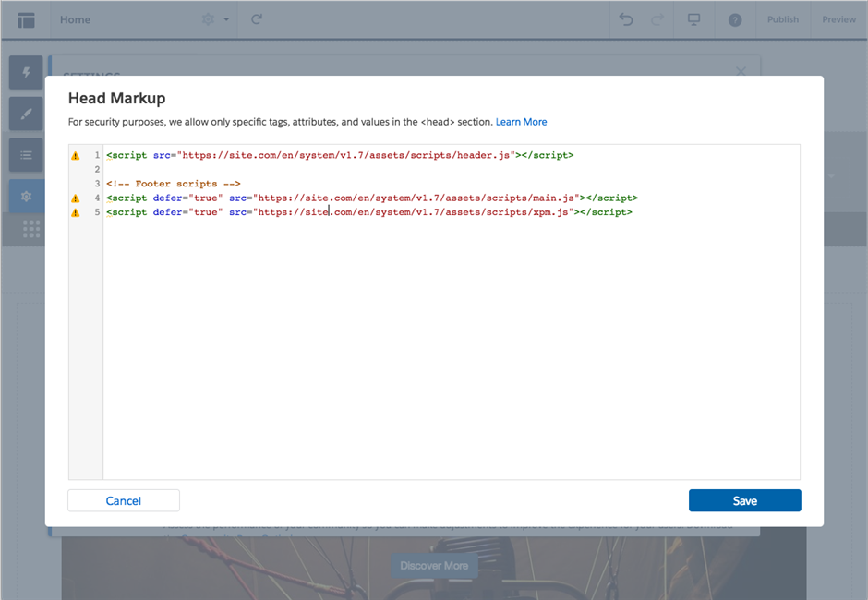Click line number 2 in the gutter
This screenshot has width=868, height=600.
(x=97, y=169)
